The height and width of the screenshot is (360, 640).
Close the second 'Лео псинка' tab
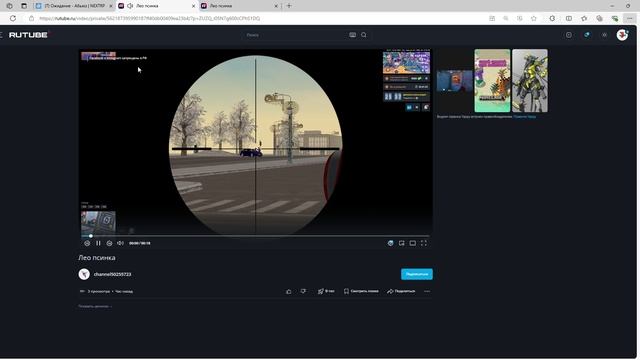276,6
